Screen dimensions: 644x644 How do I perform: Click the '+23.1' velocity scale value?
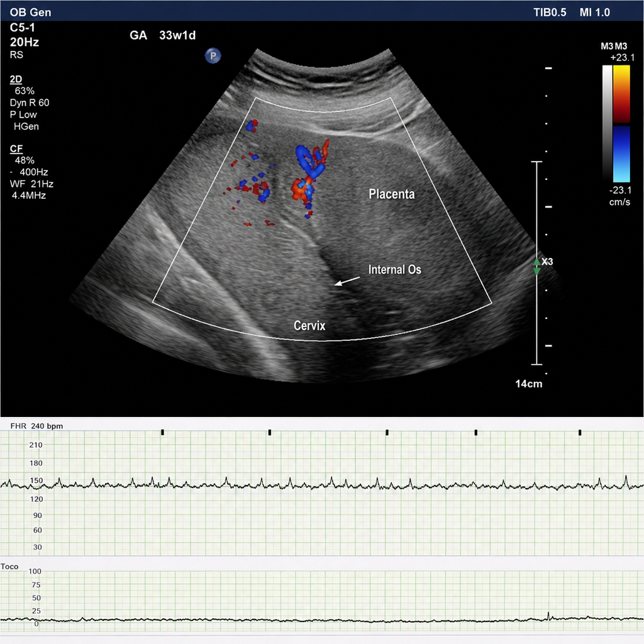click(x=622, y=57)
